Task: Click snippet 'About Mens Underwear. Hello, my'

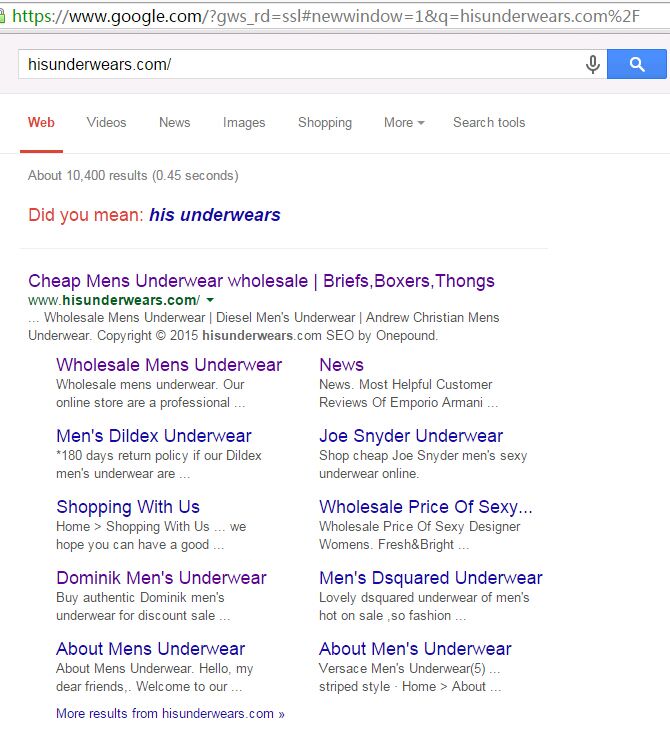Action: point(155,669)
